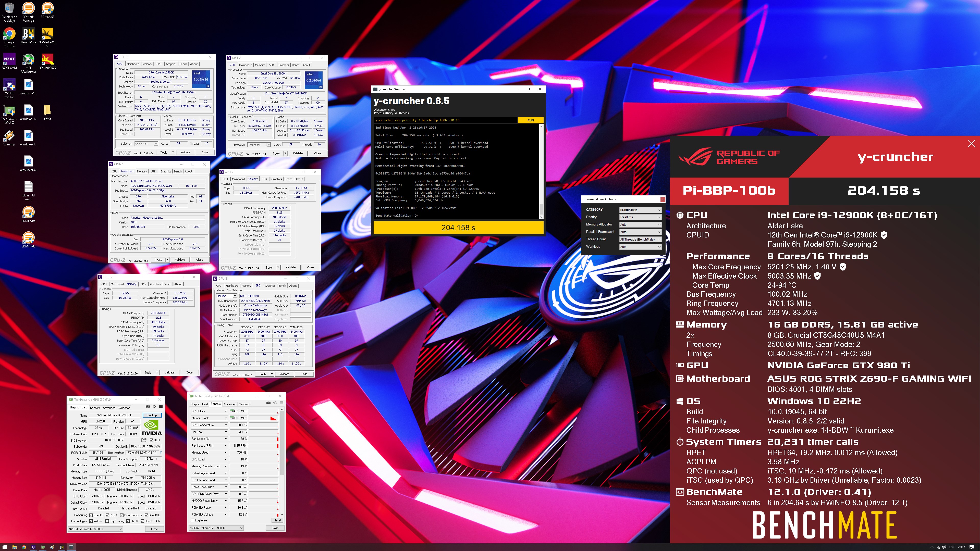Enable the Ray Tracing checkbox
The image size is (980, 551).
107,521
